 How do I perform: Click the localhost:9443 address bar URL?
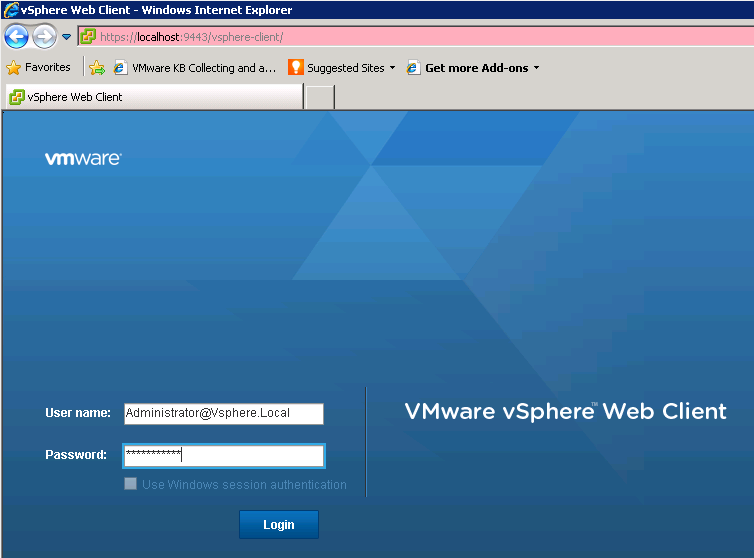(x=191, y=37)
